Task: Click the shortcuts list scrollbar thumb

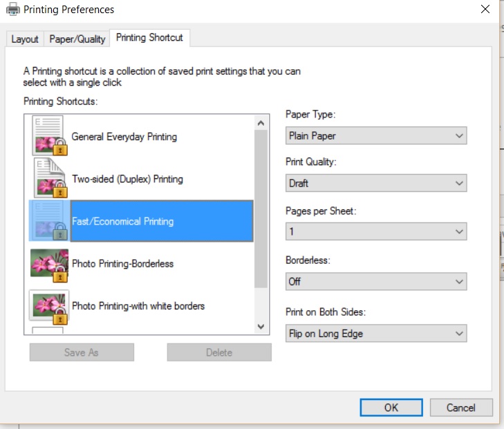Action: [x=261, y=209]
